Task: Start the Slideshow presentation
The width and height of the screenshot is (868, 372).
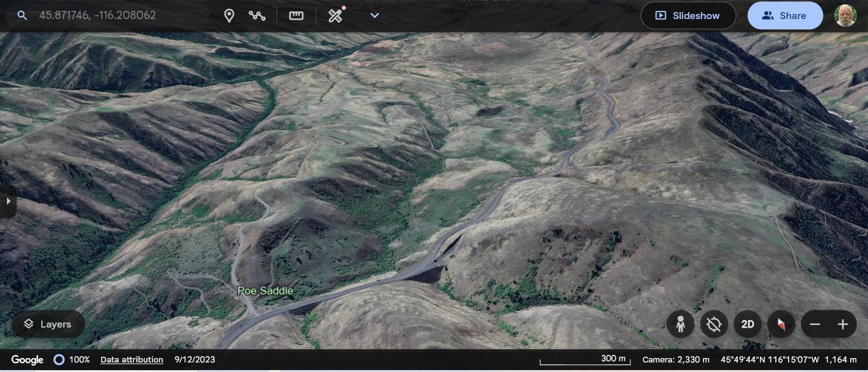Action: pos(688,16)
